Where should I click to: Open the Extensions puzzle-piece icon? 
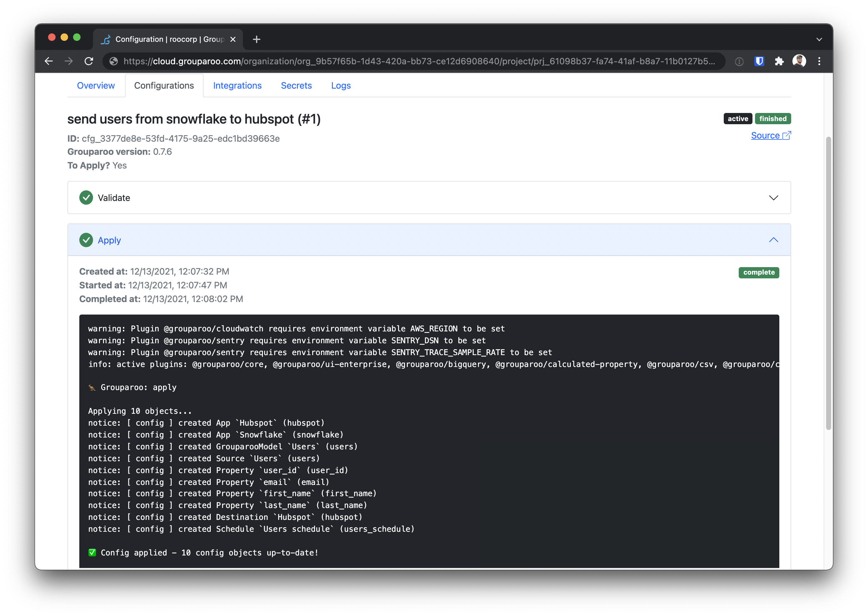pyautogui.click(x=779, y=61)
